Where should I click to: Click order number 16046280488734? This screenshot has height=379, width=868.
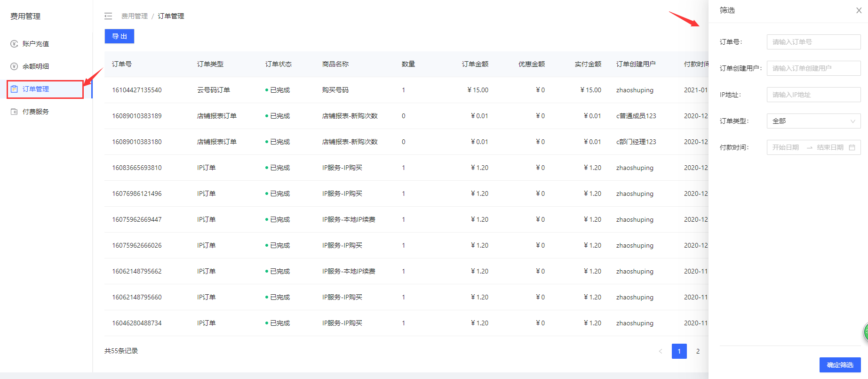point(137,323)
